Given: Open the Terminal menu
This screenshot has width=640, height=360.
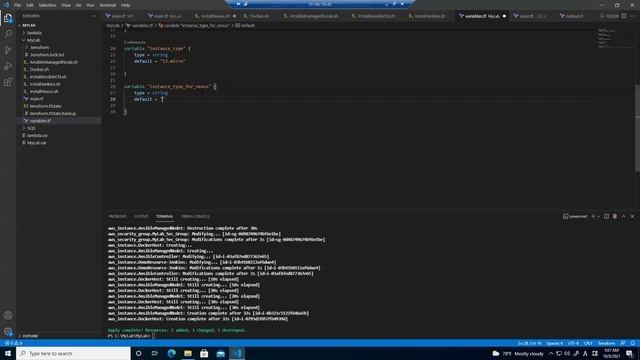Looking at the screenshot, I should (108, 5).
